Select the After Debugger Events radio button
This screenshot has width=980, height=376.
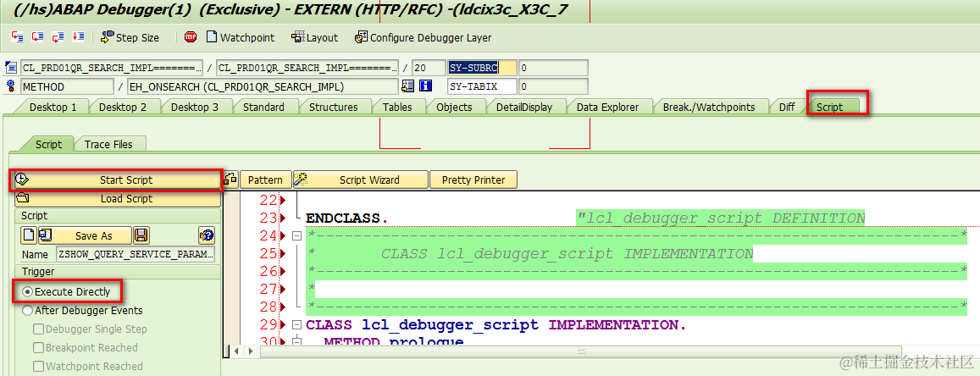(x=27, y=311)
